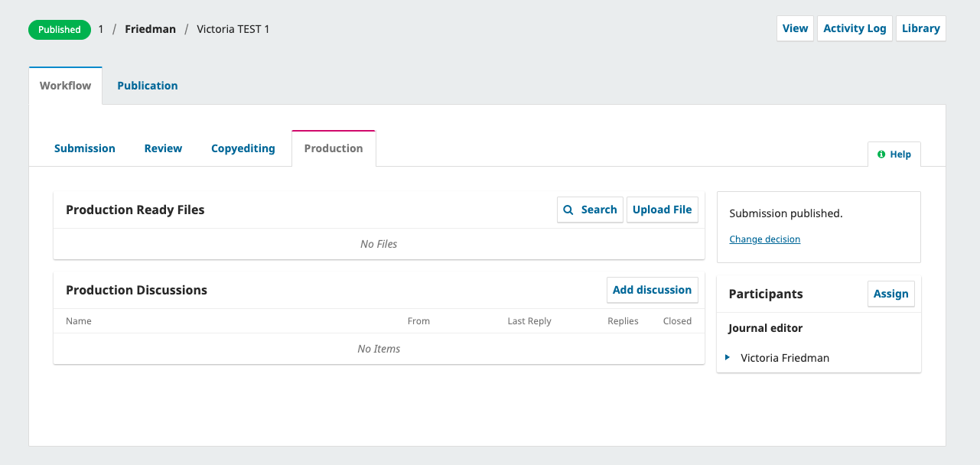Open the Activity Log

(855, 28)
